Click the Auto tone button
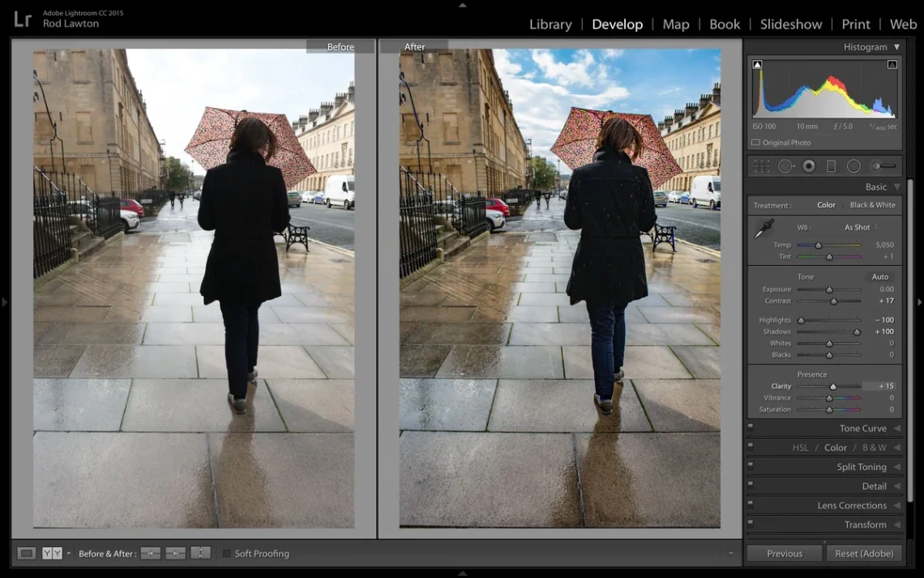This screenshot has height=578, width=924. 879,277
